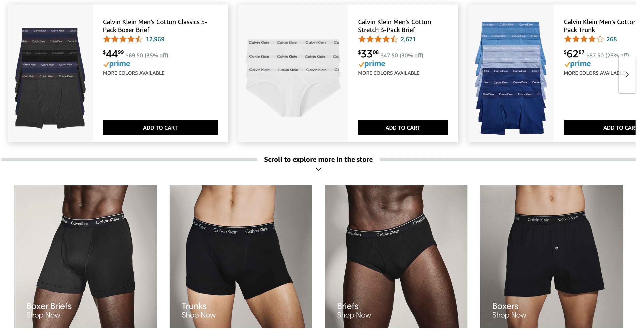The height and width of the screenshot is (335, 644).
Task: Click the carousel next arrow chevron
Action: pyautogui.click(x=627, y=75)
